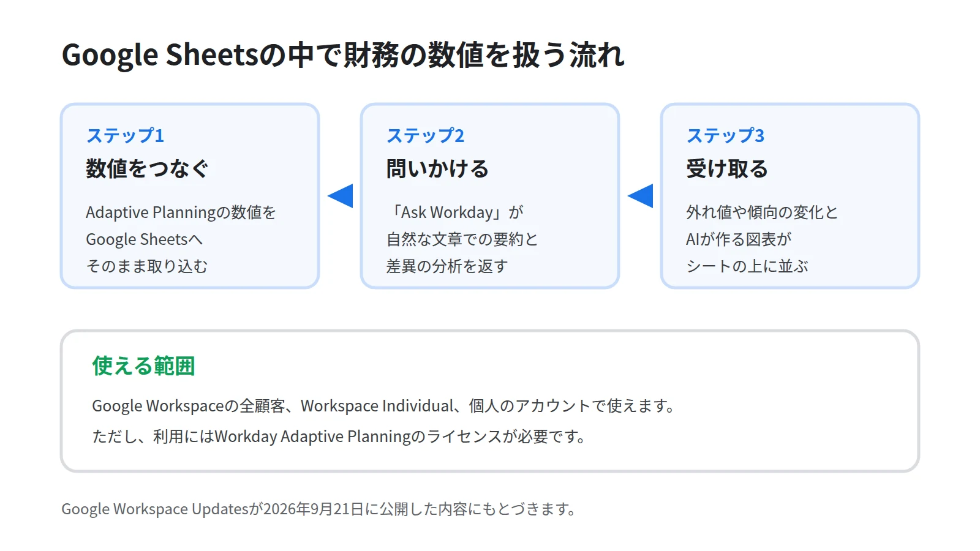This screenshot has height=551, width=980.
Task: Click the sentence starting 'Google Workspaceの全顧客'
Action: 383,406
